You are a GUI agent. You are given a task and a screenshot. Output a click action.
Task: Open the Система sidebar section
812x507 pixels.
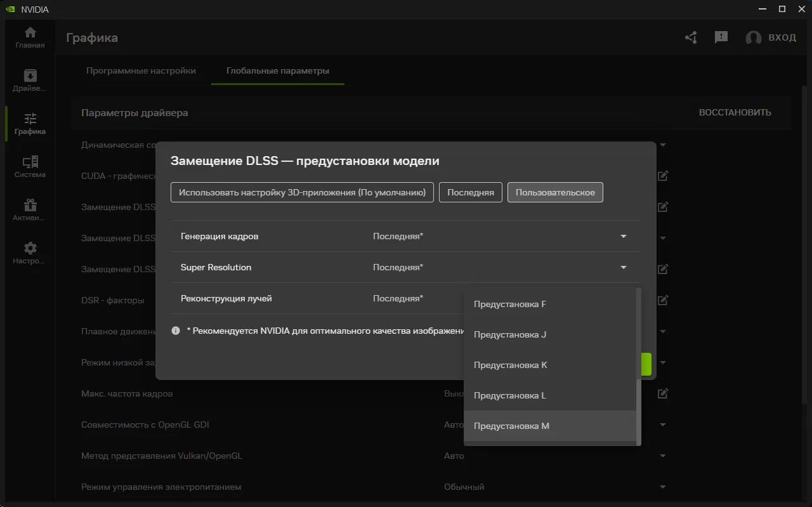tap(30, 167)
